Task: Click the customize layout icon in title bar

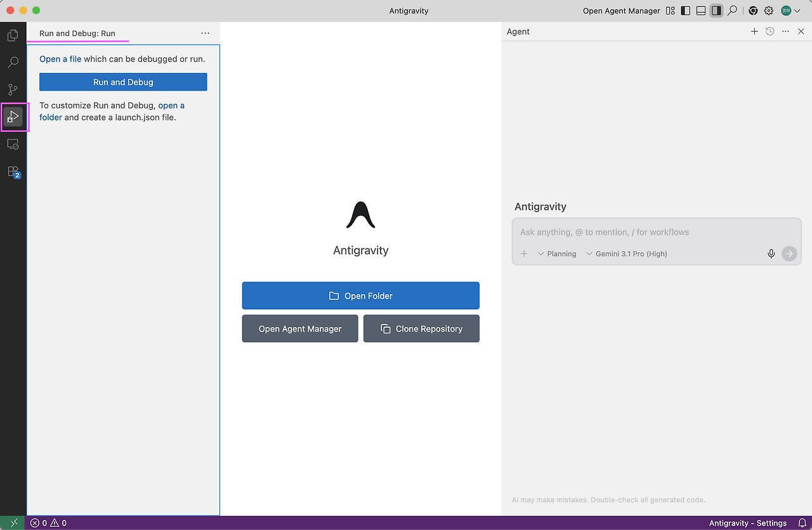Action: (671, 11)
